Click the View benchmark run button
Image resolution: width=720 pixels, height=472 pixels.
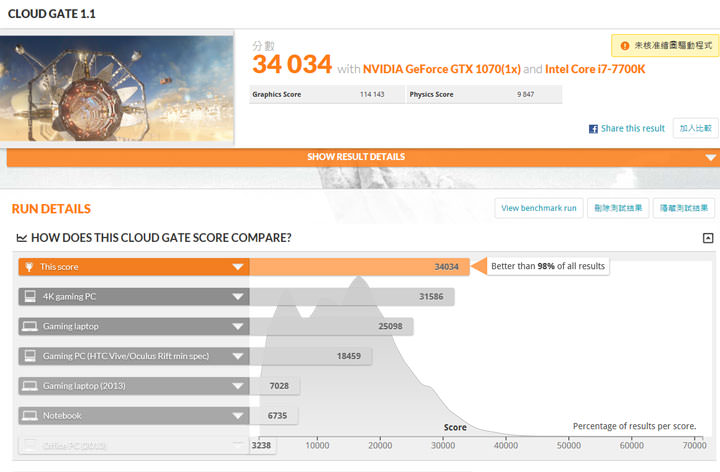539,208
